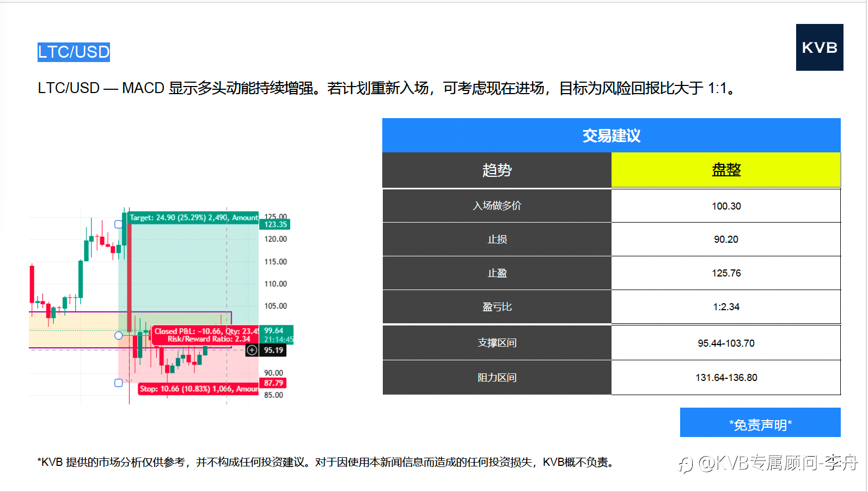Click the yellow 盘整 highlighted cell

726,170
